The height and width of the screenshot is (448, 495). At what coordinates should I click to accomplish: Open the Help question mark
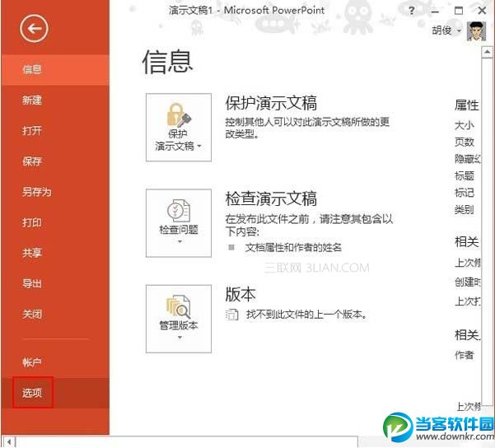pos(412,11)
